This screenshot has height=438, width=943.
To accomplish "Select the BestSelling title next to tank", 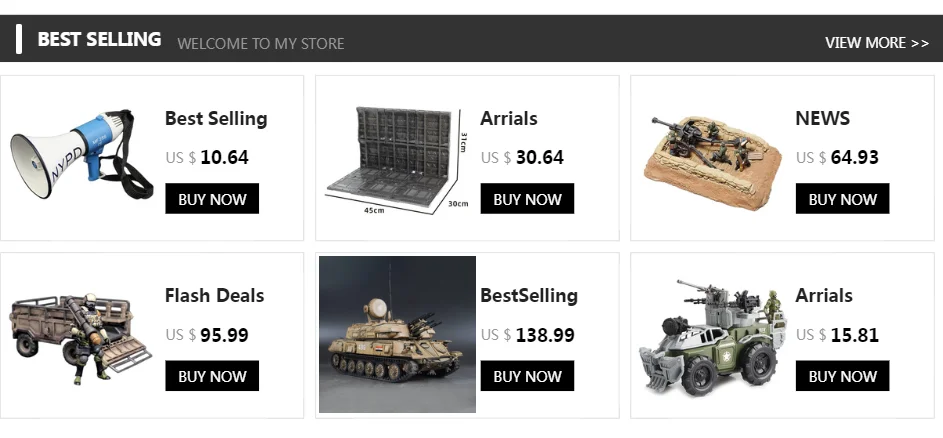I will point(529,295).
